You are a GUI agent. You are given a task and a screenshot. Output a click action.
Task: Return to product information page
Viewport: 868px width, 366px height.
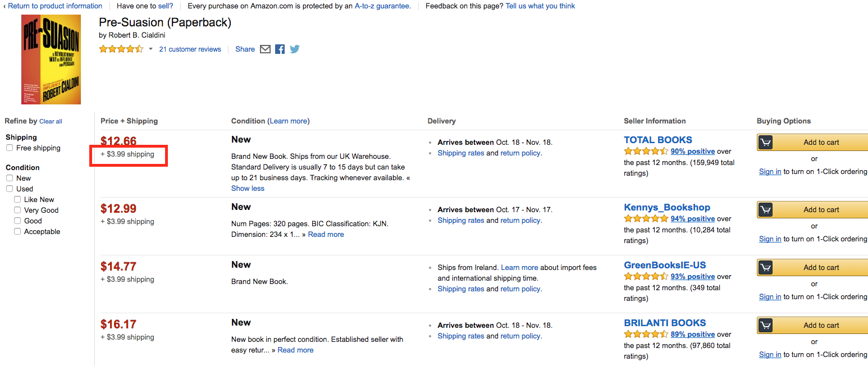point(54,6)
